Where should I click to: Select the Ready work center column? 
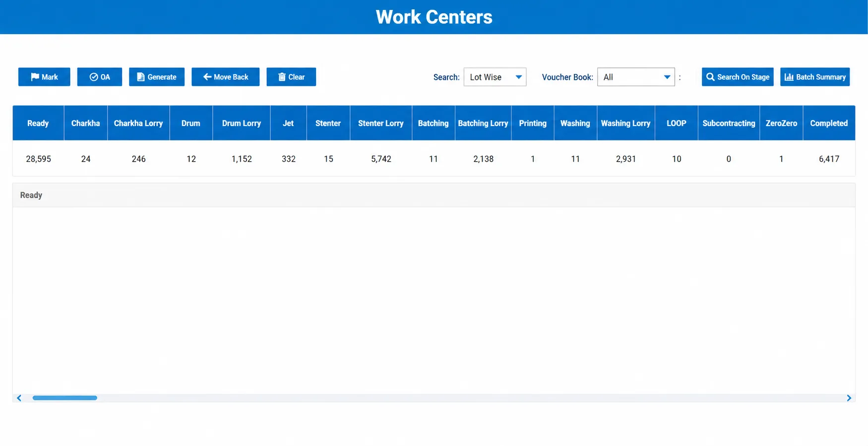click(x=38, y=123)
